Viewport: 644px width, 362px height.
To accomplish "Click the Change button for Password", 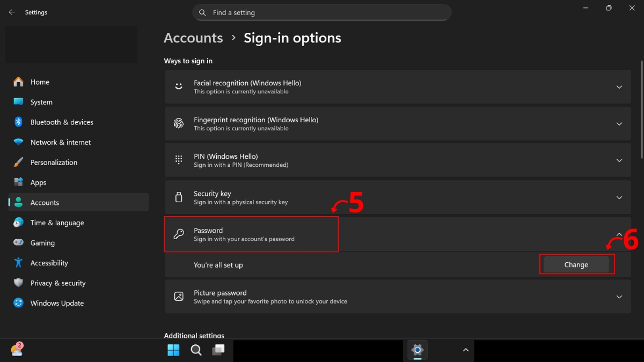I will [x=576, y=264].
